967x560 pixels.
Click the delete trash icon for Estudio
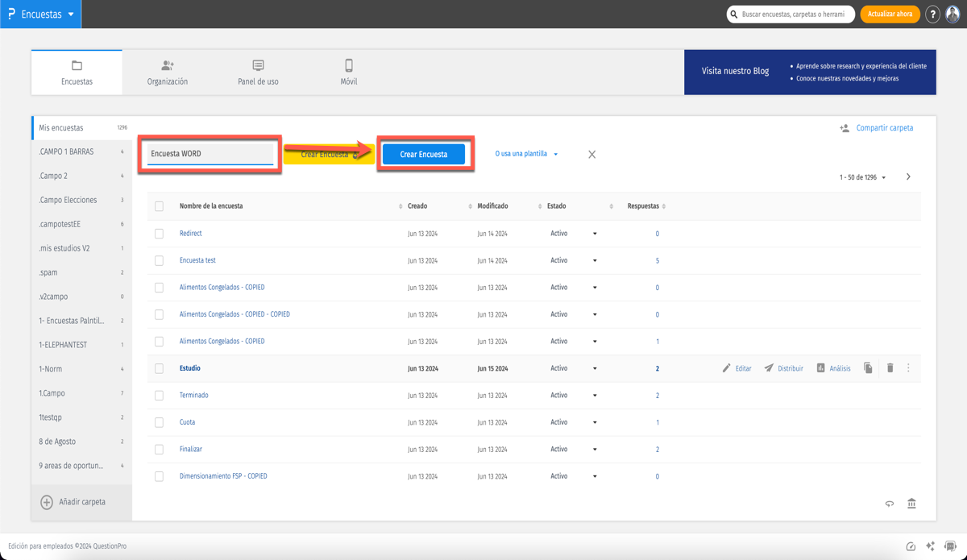[890, 368]
